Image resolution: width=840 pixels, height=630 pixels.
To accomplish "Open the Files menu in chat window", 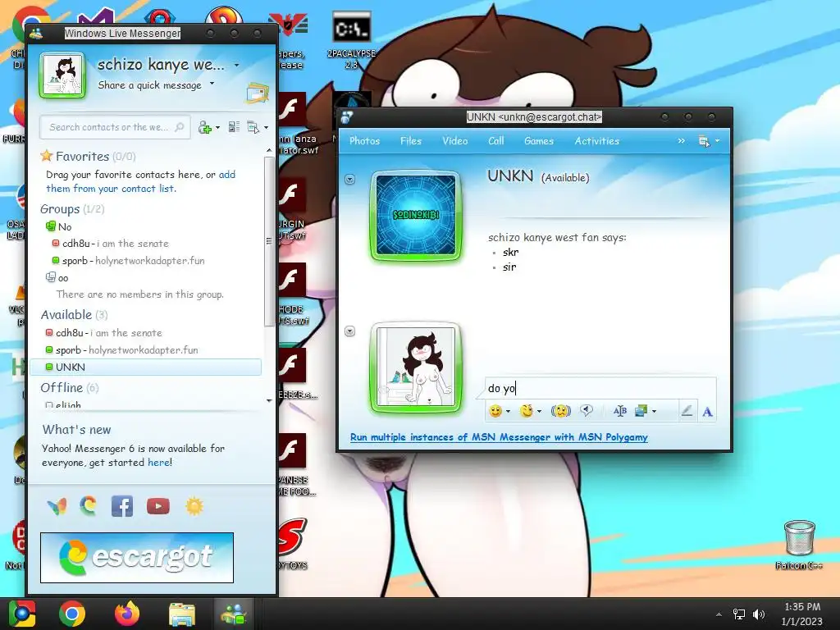I will pyautogui.click(x=411, y=141).
